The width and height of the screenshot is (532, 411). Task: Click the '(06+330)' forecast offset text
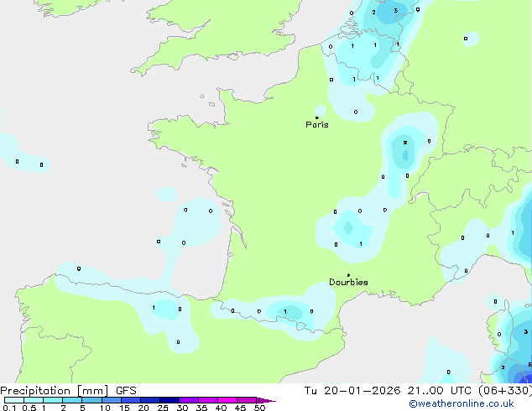pos(505,391)
